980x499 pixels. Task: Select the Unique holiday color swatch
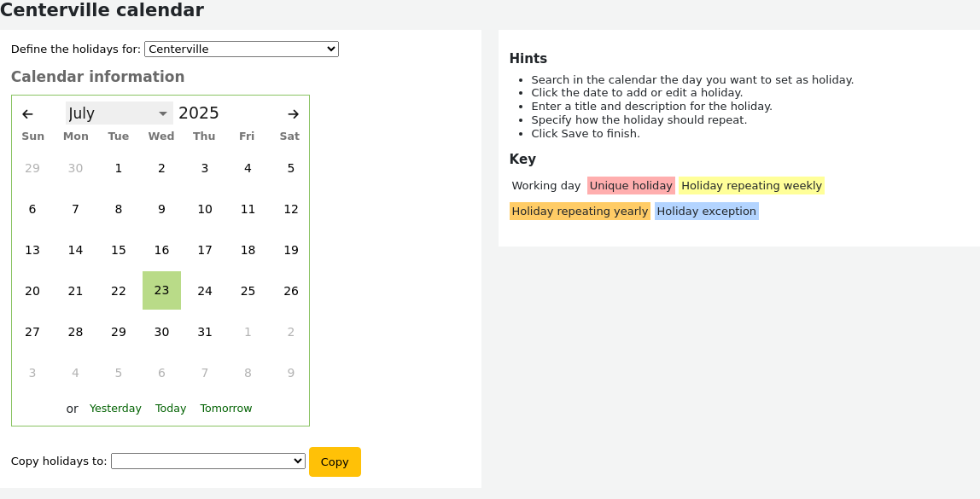[x=631, y=185]
